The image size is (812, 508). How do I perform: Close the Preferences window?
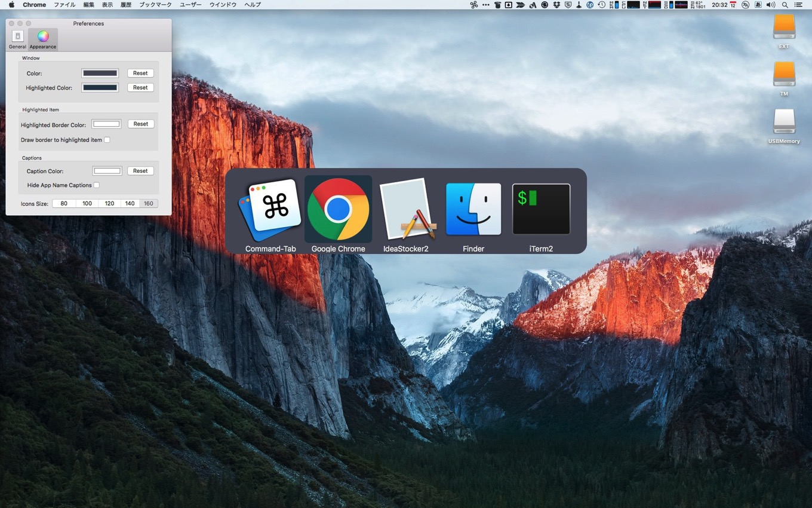tap(11, 23)
